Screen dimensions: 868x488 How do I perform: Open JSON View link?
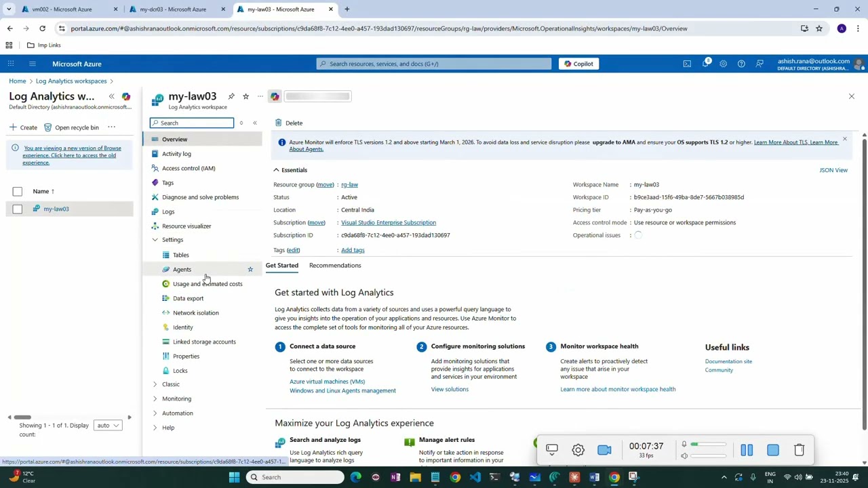pos(833,170)
